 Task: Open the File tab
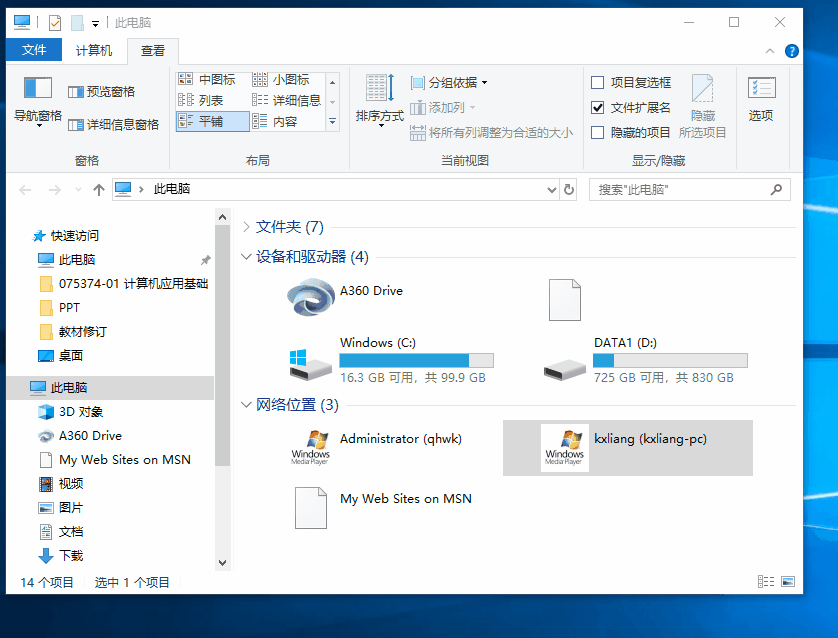[34, 50]
